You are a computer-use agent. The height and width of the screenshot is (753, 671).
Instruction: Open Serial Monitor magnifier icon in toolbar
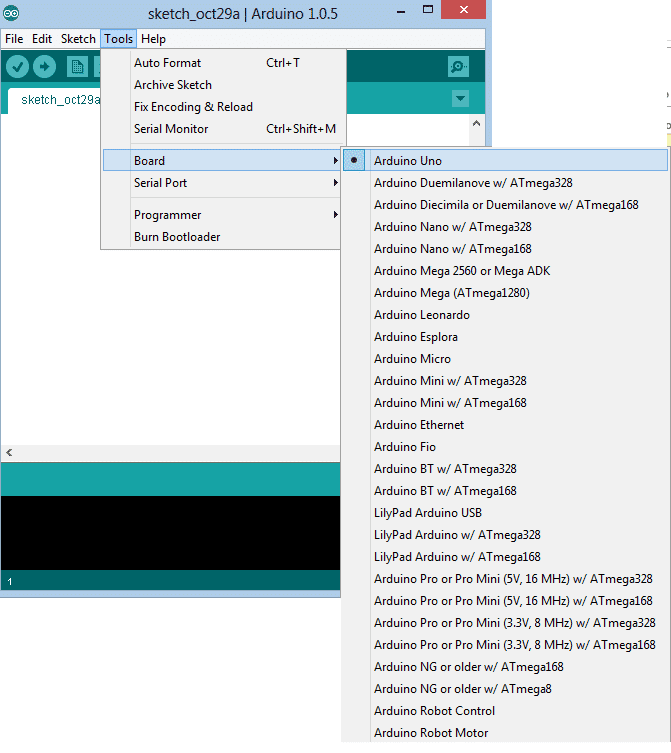tap(458, 67)
